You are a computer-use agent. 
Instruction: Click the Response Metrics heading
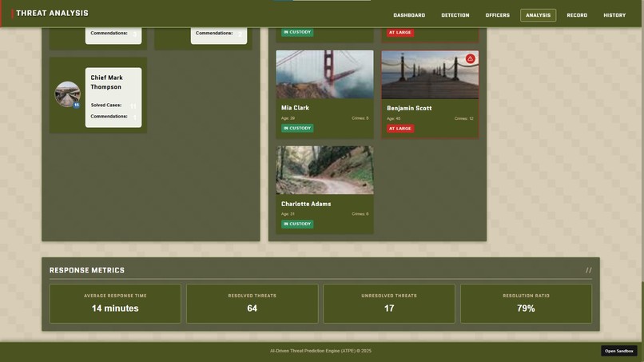pos(86,270)
